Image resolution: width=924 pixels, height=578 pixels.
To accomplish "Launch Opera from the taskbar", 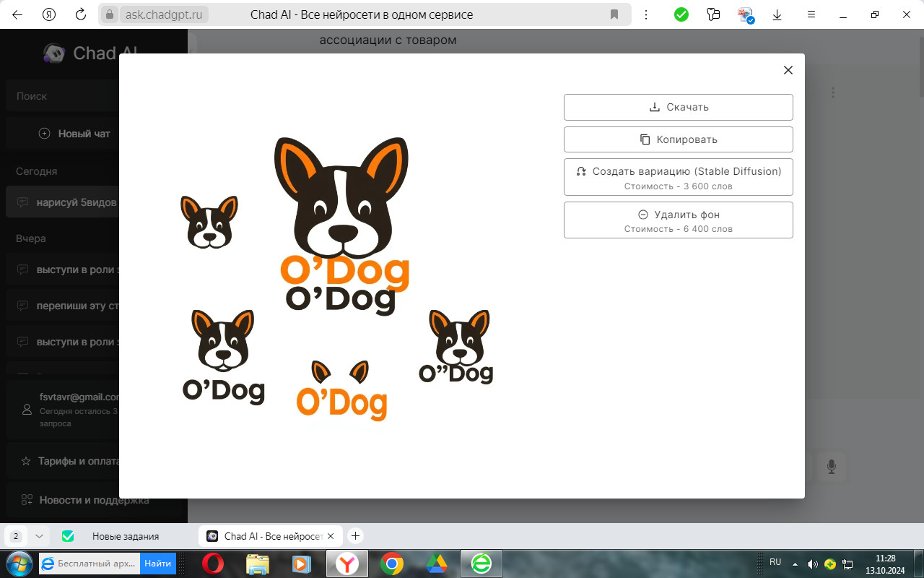I will 213,564.
